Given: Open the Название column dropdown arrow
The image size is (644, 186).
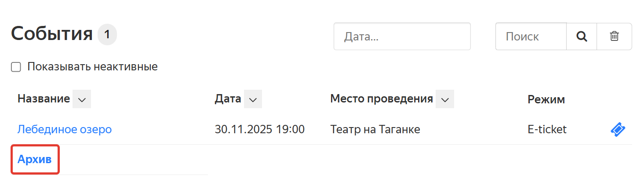Looking at the screenshot, I should pyautogui.click(x=82, y=99).
